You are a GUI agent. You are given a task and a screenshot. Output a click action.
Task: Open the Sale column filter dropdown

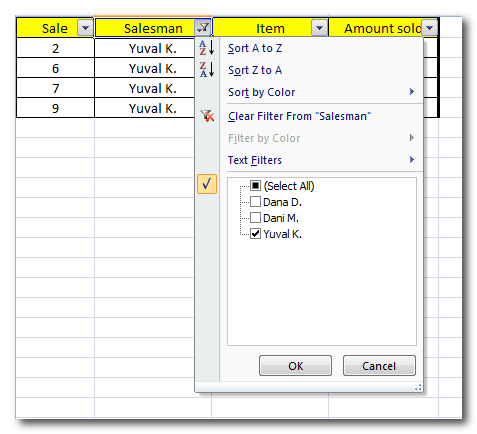(x=85, y=28)
